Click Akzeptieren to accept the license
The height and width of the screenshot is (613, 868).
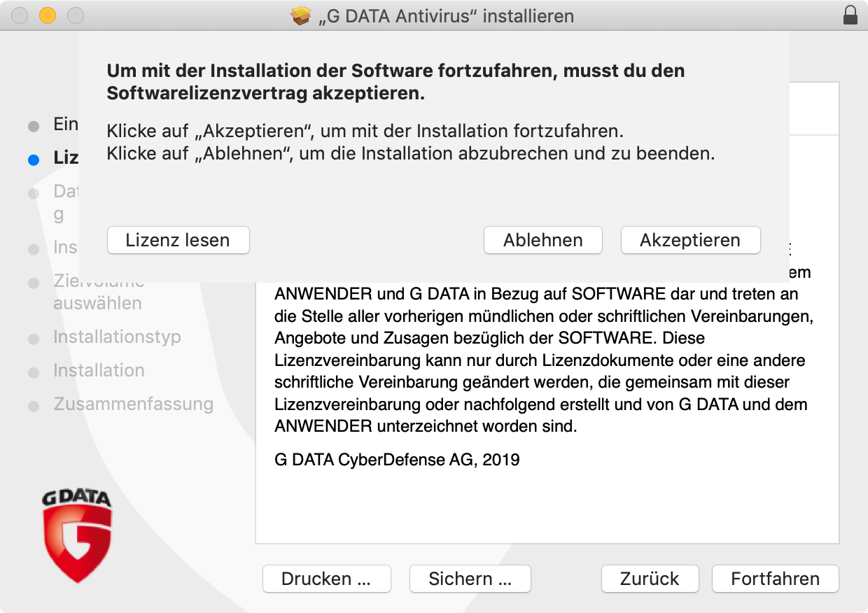[690, 240]
